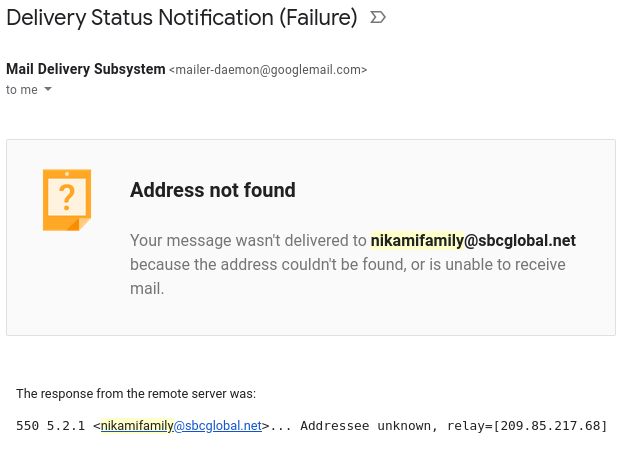Click the '550 5.2.1' error code text

(50, 426)
